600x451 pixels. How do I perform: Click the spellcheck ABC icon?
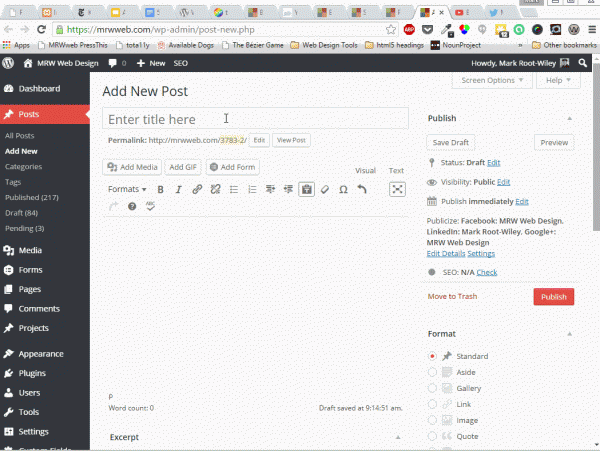click(150, 206)
